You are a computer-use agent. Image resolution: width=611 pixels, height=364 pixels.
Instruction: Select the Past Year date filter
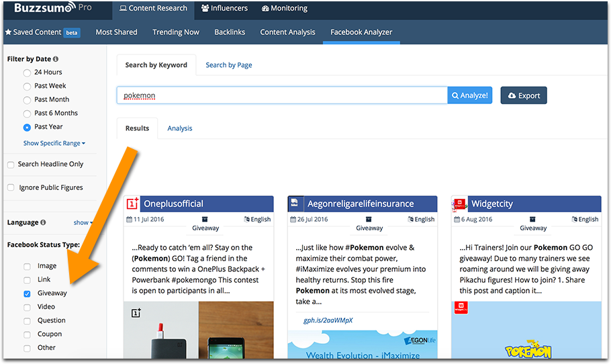pos(27,128)
